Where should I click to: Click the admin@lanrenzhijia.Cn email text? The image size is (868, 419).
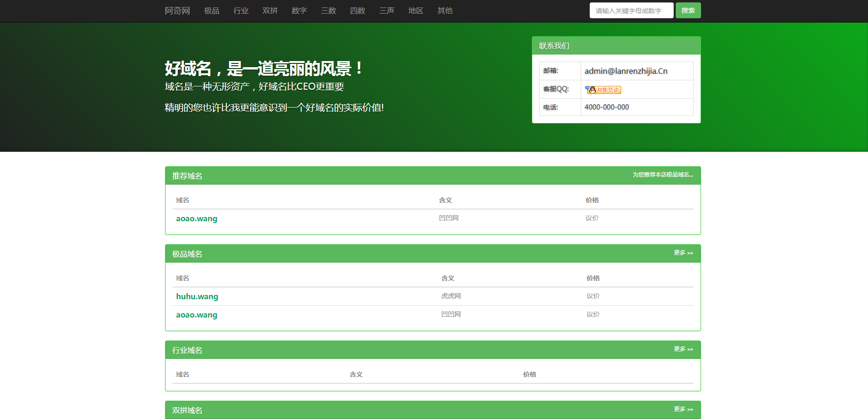(626, 71)
